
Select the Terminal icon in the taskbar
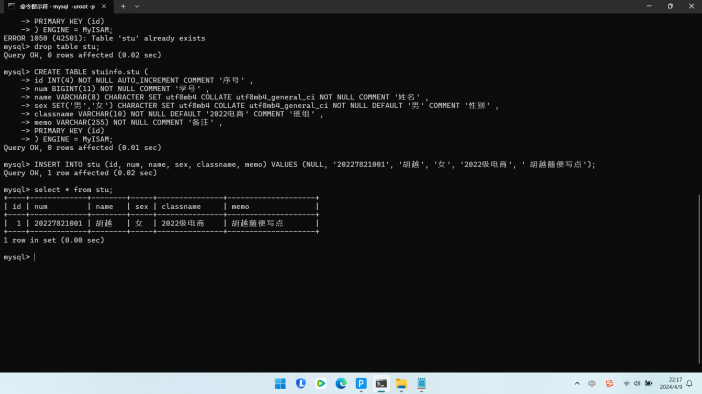point(381,384)
